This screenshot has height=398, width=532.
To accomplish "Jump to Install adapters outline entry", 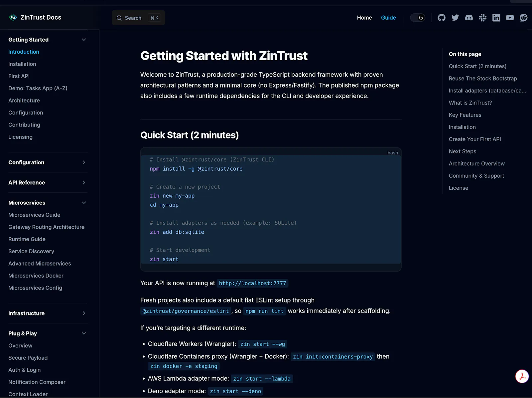I will pos(487,91).
